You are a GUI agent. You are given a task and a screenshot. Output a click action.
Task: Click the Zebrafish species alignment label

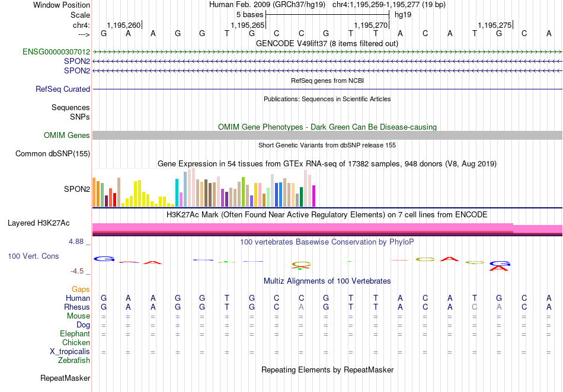coord(74,360)
